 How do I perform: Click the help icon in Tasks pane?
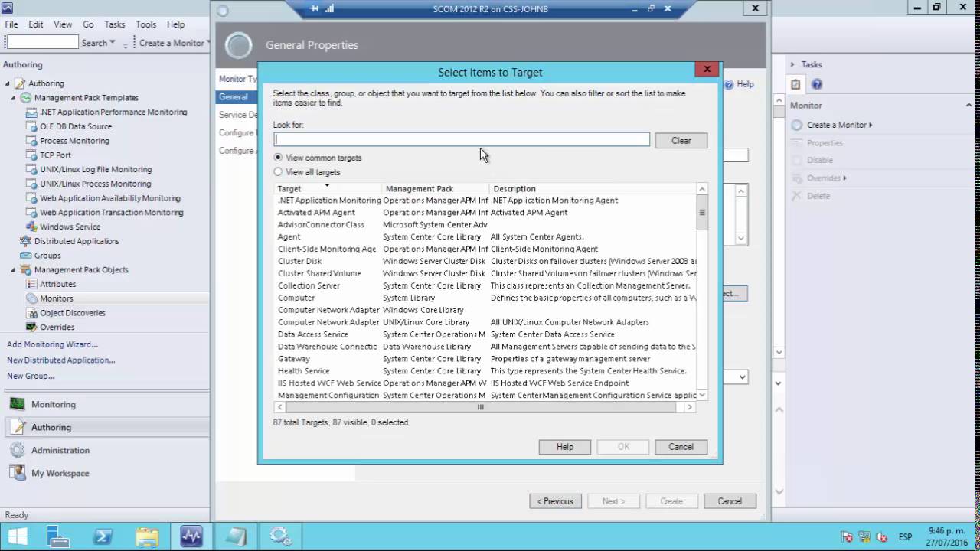817,85
